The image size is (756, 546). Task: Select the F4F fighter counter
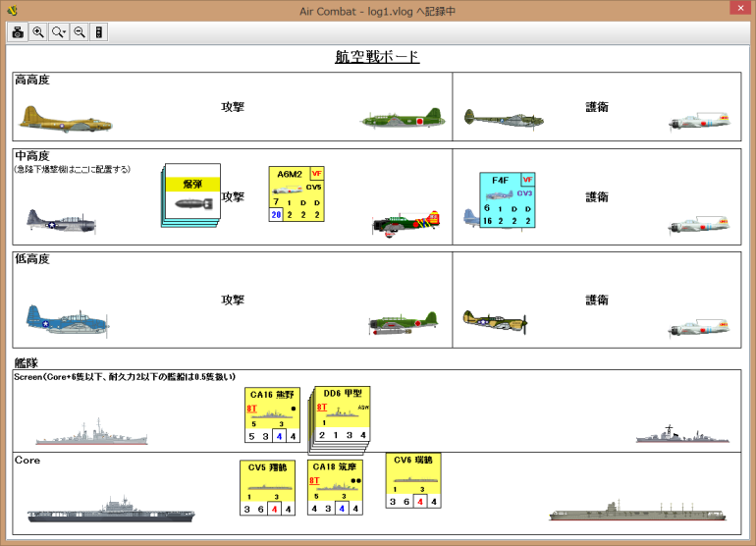click(x=508, y=200)
